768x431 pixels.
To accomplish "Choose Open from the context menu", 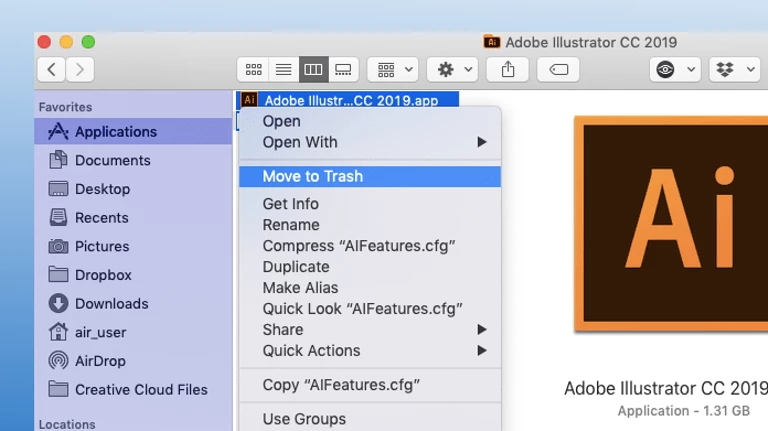I will (370, 121).
